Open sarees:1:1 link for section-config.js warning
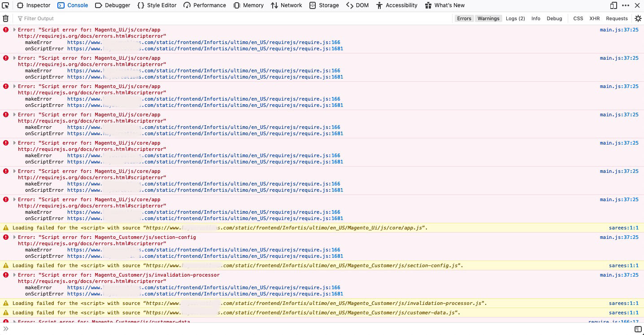The width and height of the screenshot is (644, 335). pyautogui.click(x=624, y=265)
